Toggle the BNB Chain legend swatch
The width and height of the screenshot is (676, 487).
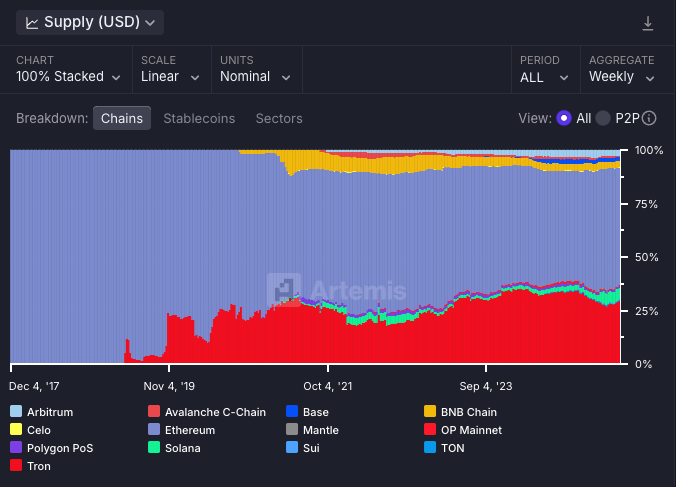click(430, 411)
